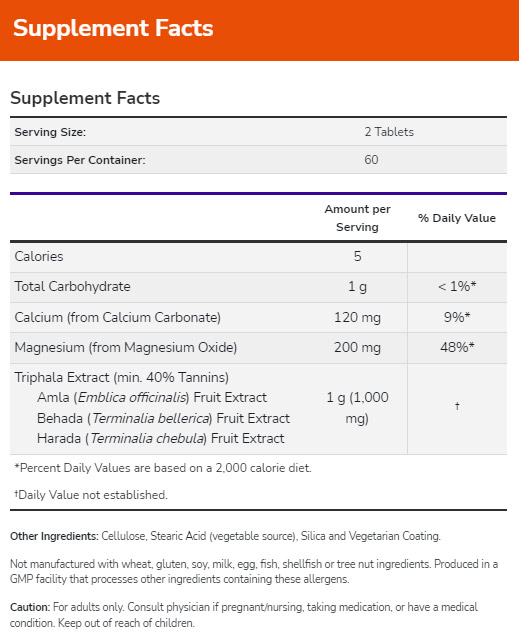
Task: Select the Servings Per Container row
Action: coord(258,160)
